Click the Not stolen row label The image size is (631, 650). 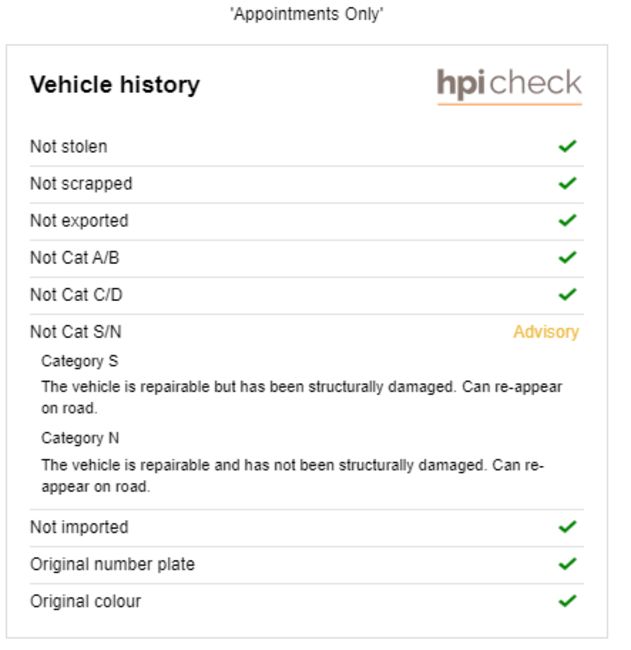(69, 147)
